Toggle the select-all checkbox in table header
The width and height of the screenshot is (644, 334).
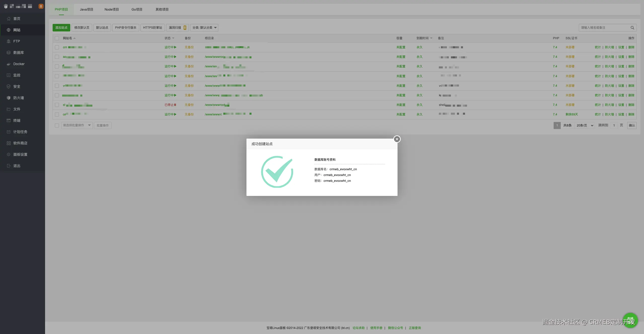tap(57, 38)
